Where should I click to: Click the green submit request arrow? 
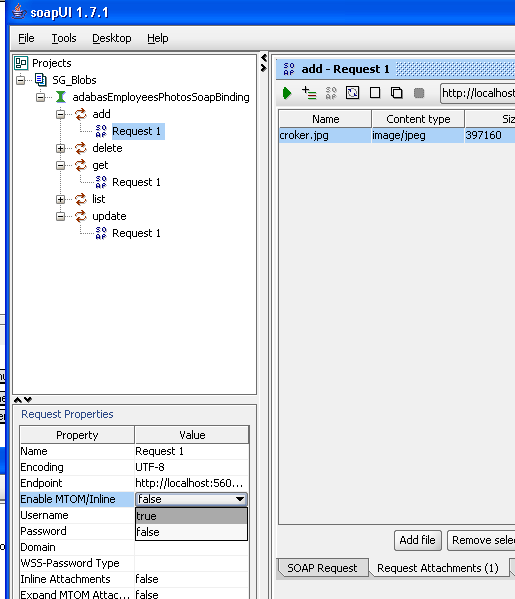coord(287,93)
